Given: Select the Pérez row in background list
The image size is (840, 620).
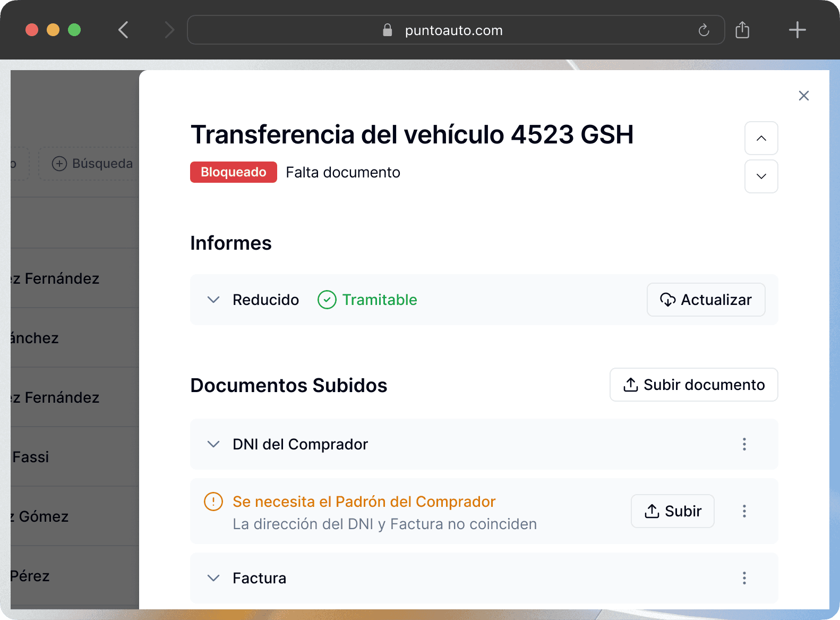Looking at the screenshot, I should point(75,576).
